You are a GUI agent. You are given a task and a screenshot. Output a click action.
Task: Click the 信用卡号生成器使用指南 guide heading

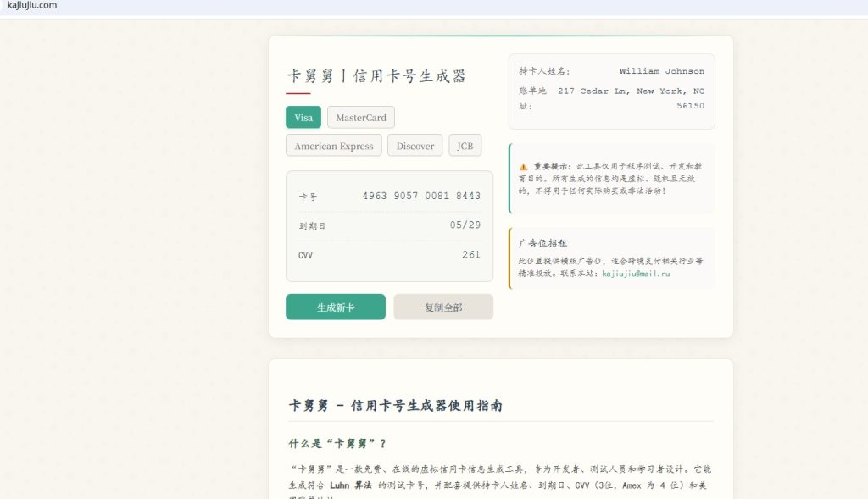[396, 406]
